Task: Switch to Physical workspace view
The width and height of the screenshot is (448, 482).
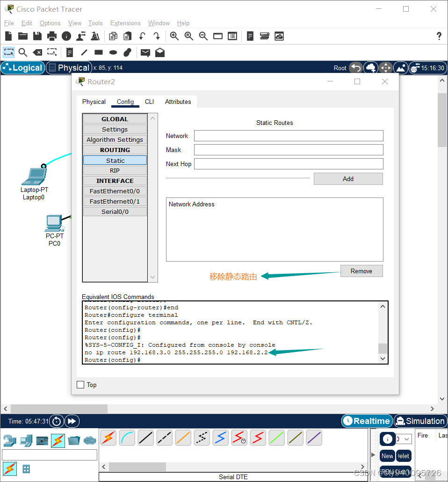Action: pyautogui.click(x=69, y=68)
